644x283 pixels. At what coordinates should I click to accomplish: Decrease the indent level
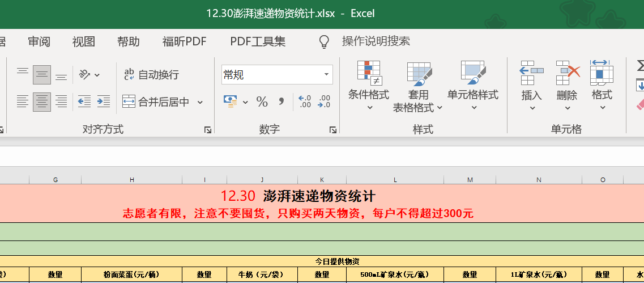(x=84, y=102)
